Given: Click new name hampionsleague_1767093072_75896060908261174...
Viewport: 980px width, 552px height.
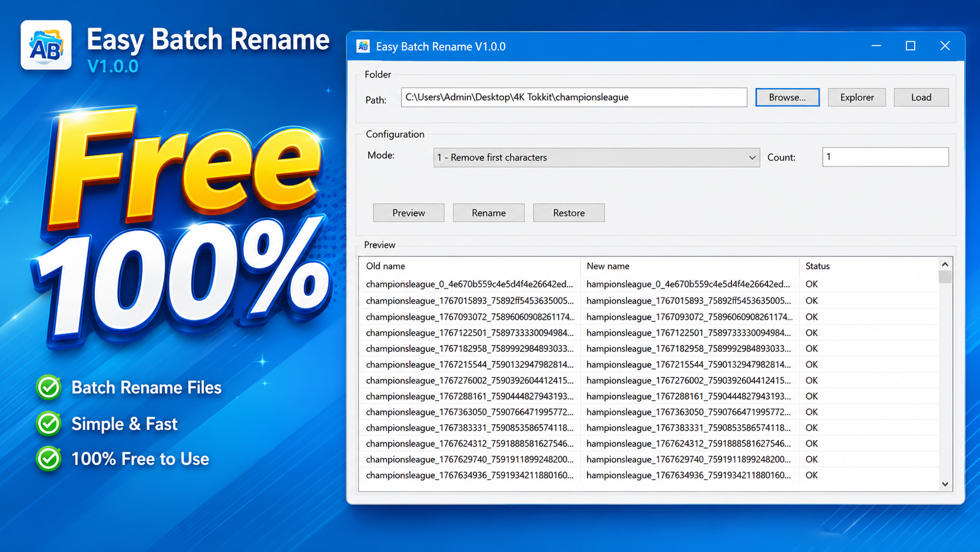Looking at the screenshot, I should click(689, 317).
